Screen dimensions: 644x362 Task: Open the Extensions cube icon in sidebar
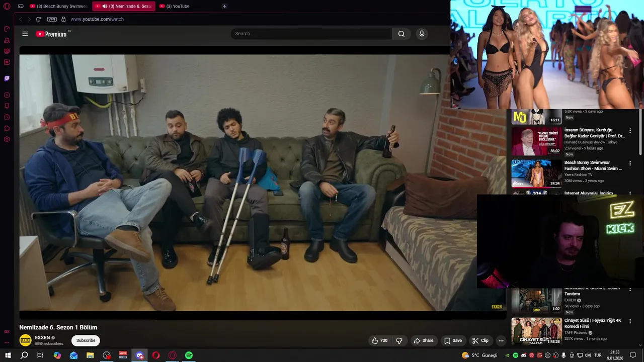[7, 128]
